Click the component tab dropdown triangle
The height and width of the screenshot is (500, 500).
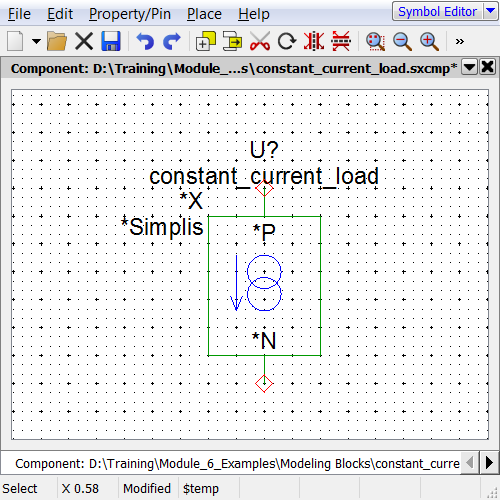(x=469, y=67)
